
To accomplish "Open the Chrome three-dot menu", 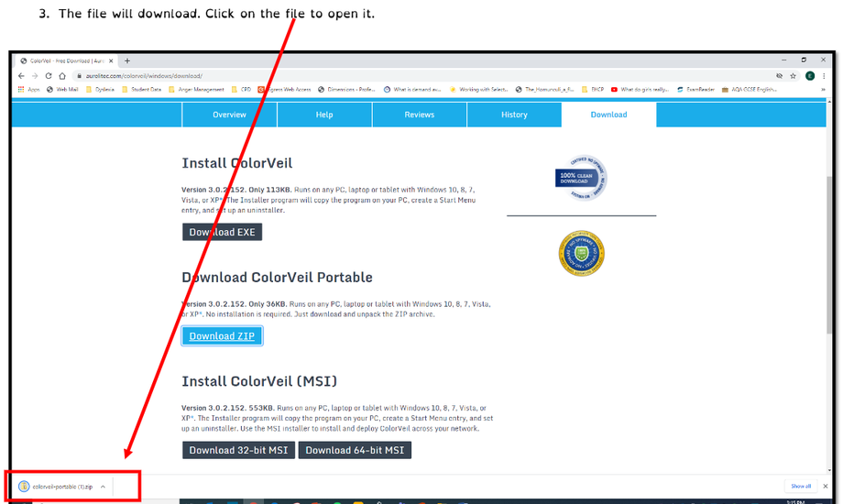I will (824, 76).
